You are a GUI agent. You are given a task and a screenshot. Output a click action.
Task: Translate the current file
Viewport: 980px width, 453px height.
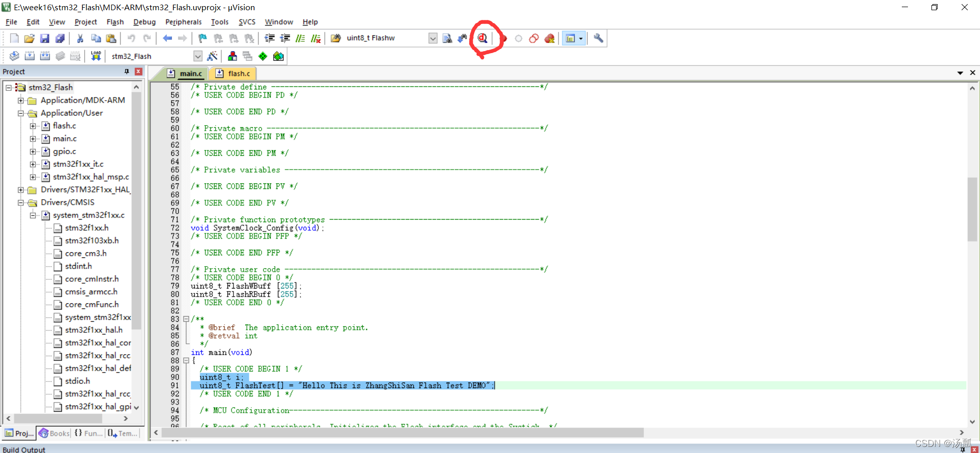pyautogui.click(x=14, y=56)
